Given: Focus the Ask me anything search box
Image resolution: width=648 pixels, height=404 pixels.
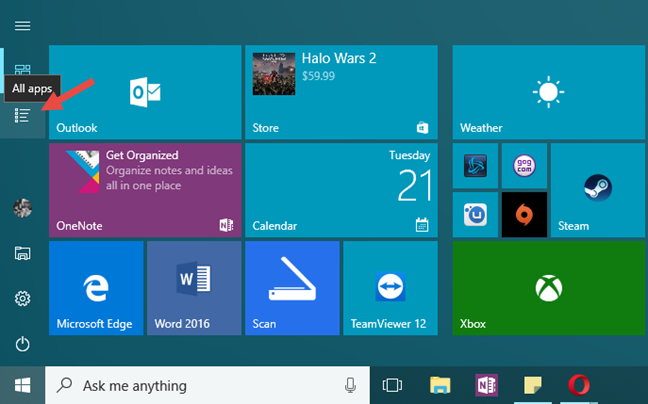Looking at the screenshot, I should tap(207, 385).
